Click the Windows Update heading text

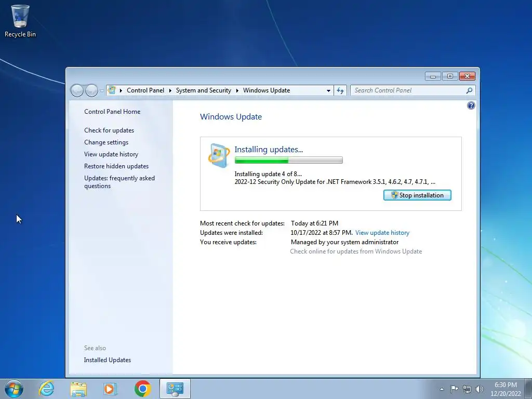(x=231, y=117)
